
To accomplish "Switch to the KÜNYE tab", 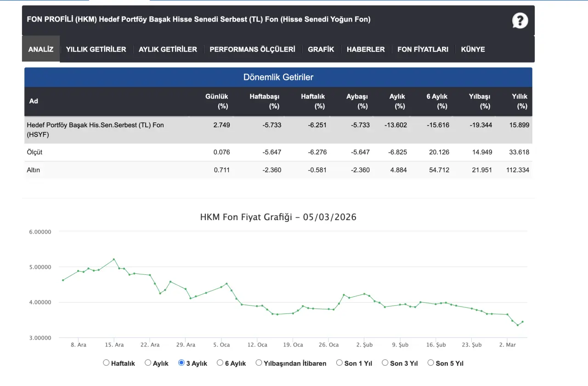I will coord(473,49).
